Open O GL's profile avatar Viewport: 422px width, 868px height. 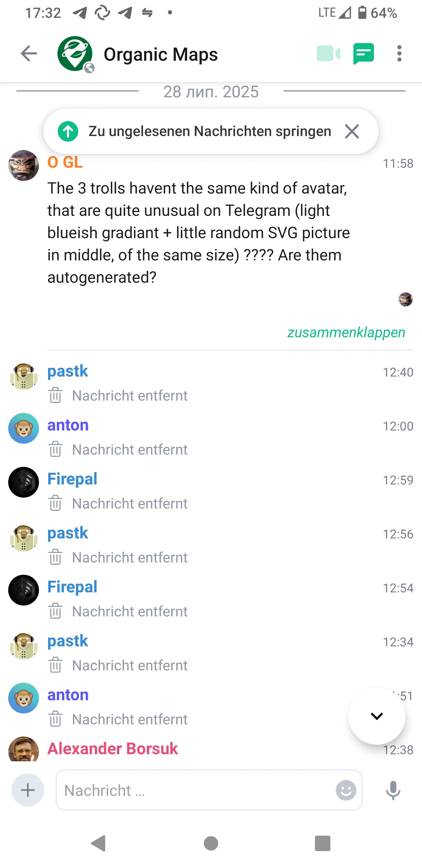click(x=23, y=165)
